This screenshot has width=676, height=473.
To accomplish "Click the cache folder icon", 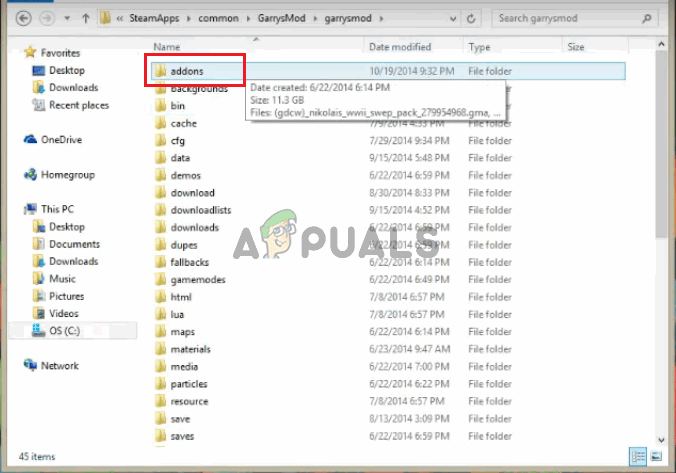I will coord(160,123).
